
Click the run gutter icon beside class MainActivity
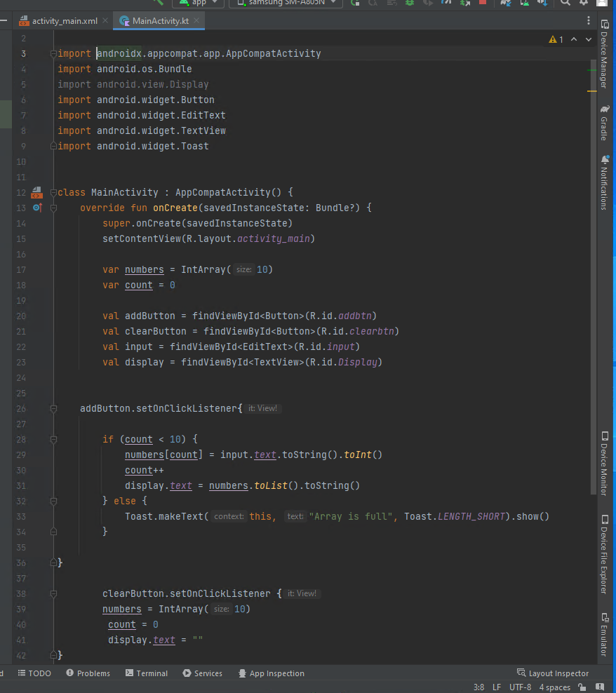tap(36, 191)
